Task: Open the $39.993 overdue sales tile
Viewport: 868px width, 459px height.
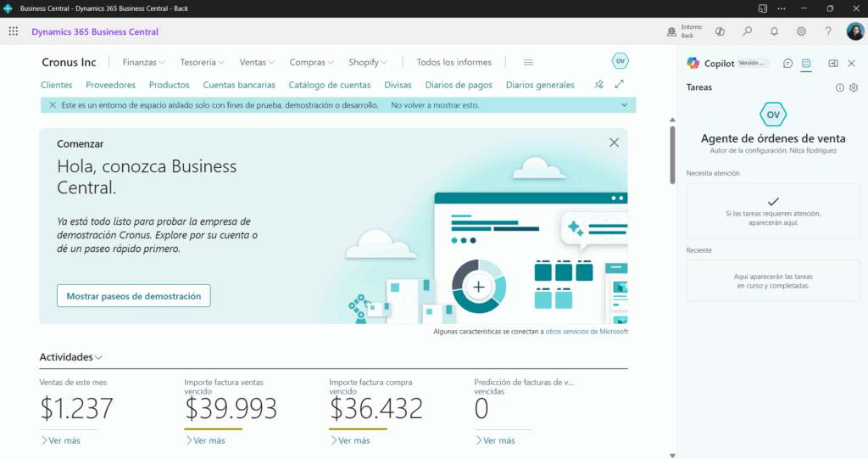Action: click(x=231, y=409)
